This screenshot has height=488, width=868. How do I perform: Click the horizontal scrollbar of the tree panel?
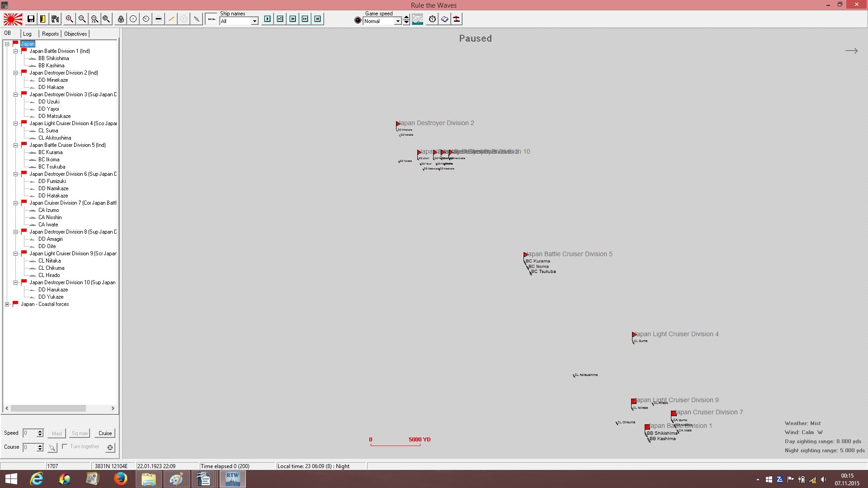[x=60, y=408]
